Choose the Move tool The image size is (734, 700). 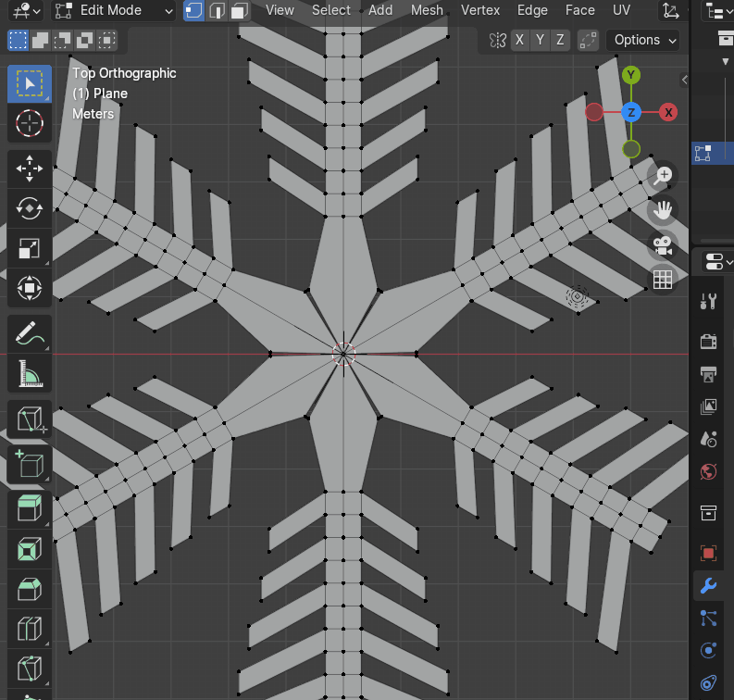[x=30, y=169]
